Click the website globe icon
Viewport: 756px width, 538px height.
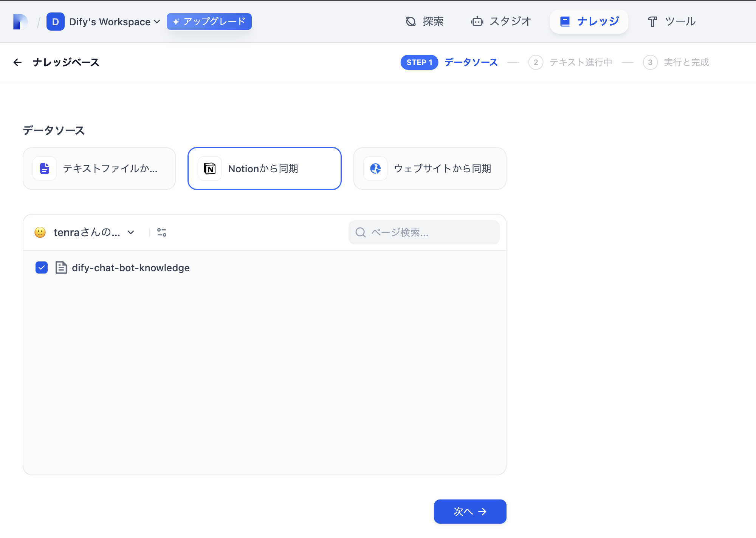click(x=375, y=169)
